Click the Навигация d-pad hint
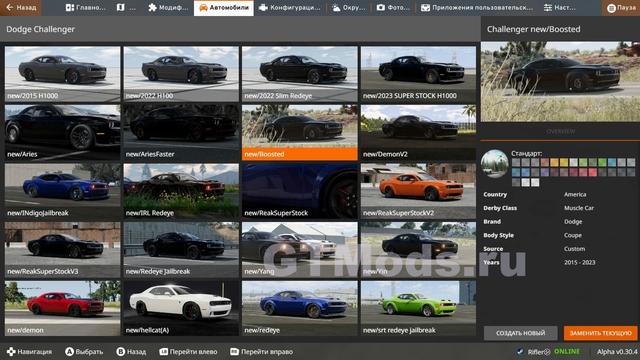Viewport: 640px width, 360px height. pyautogui.click(x=29, y=351)
